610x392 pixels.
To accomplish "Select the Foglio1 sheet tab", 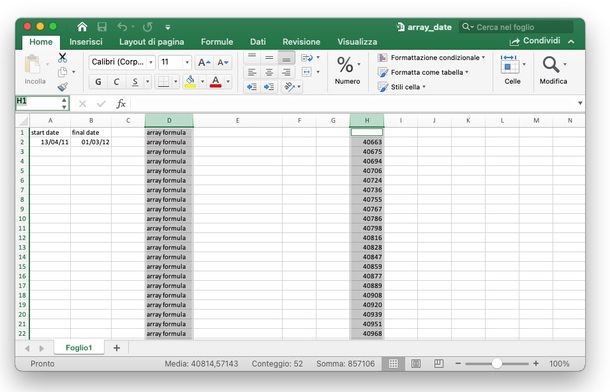I will pos(79,348).
